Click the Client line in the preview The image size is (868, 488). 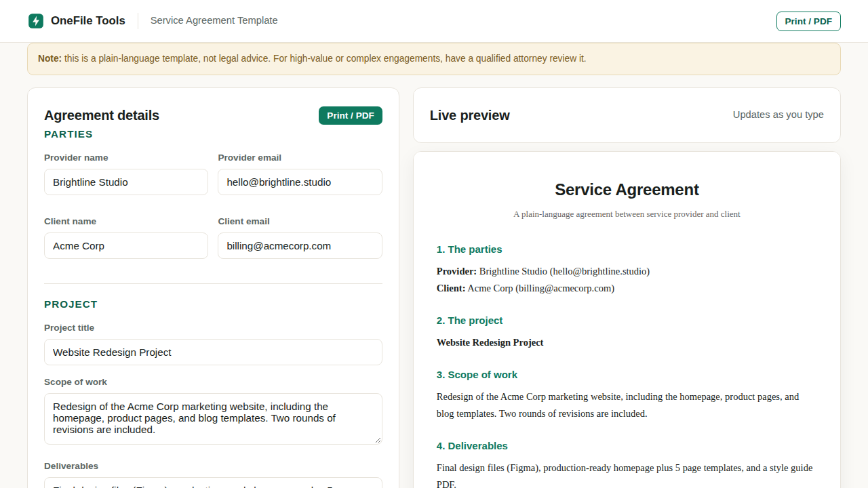[x=526, y=288]
